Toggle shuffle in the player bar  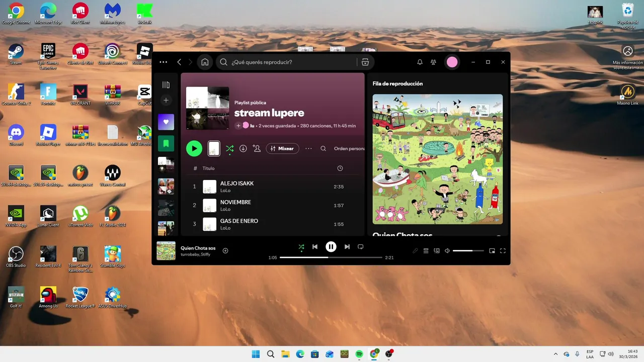tap(301, 247)
